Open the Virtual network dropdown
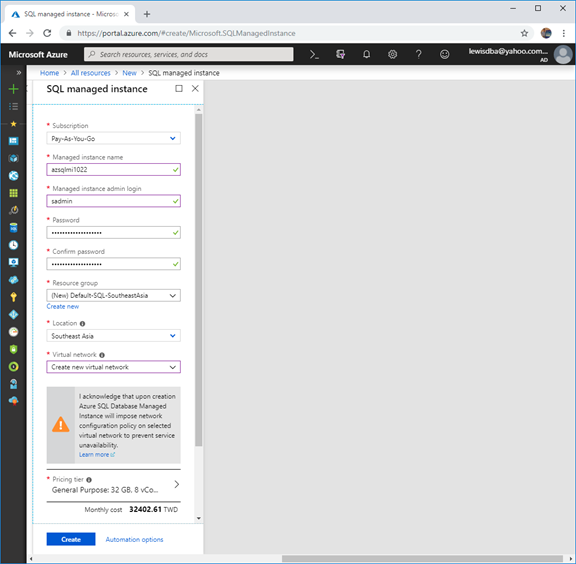The image size is (576, 564). pyautogui.click(x=114, y=367)
